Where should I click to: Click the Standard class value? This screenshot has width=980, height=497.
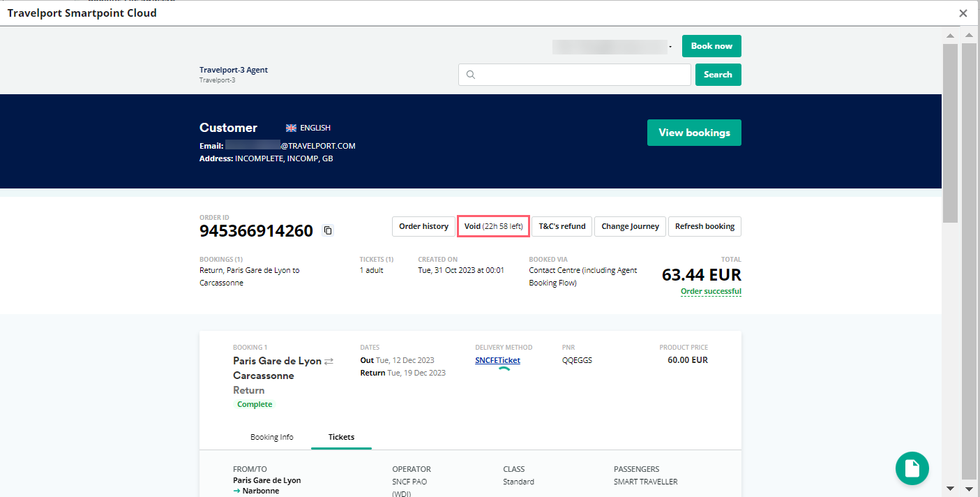click(518, 482)
